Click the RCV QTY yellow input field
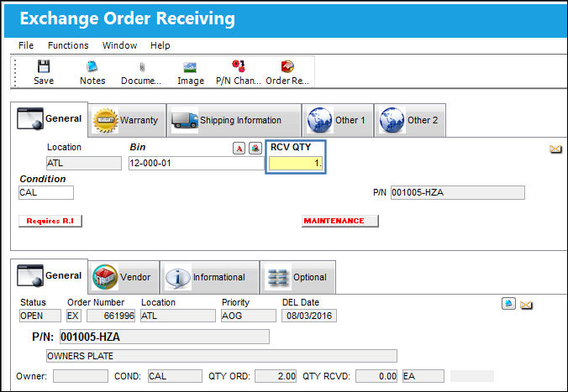This screenshot has height=392, width=568. (296, 163)
